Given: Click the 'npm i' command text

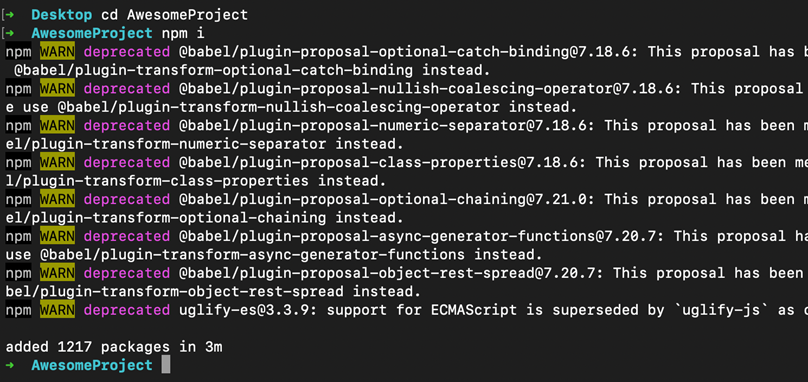Looking at the screenshot, I should point(183,34).
